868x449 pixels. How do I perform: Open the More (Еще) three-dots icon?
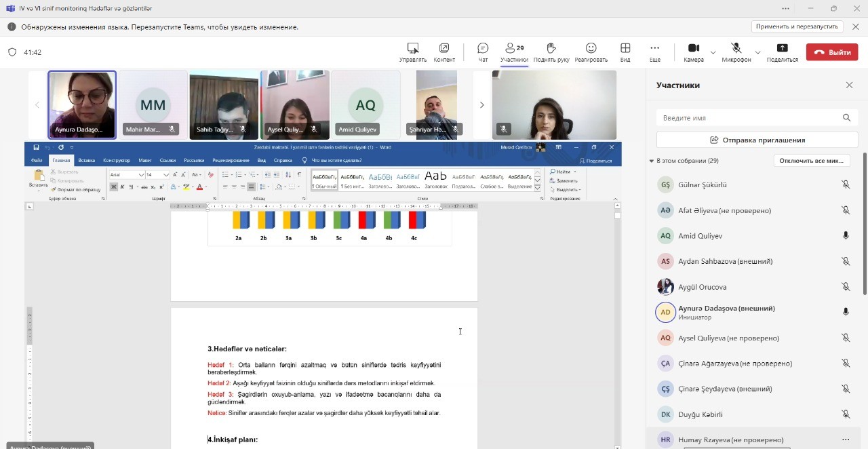[654, 48]
